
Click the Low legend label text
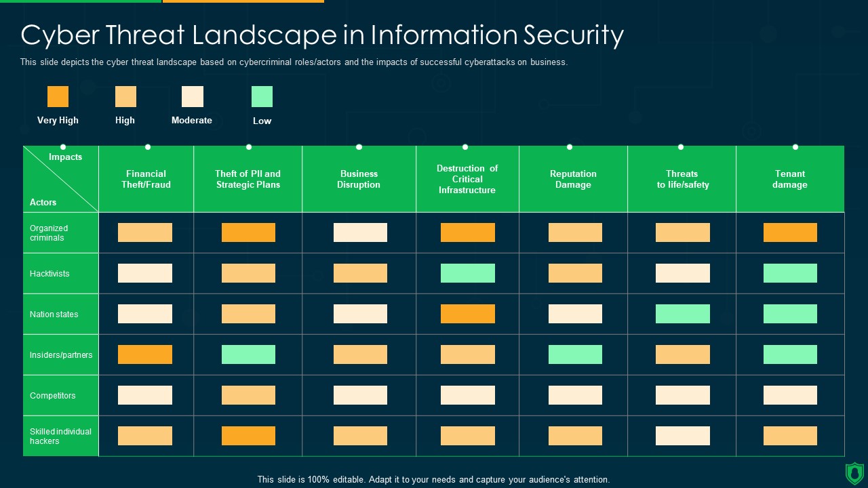coord(262,121)
